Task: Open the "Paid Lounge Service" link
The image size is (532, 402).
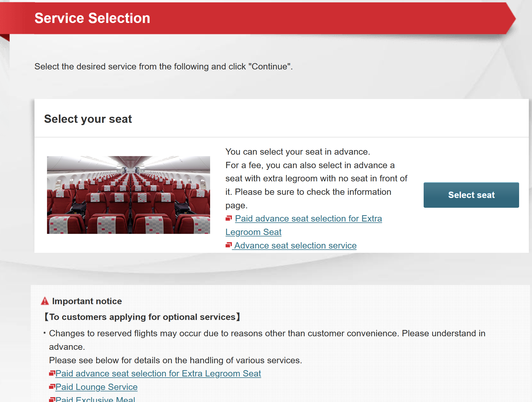Action: tap(97, 387)
